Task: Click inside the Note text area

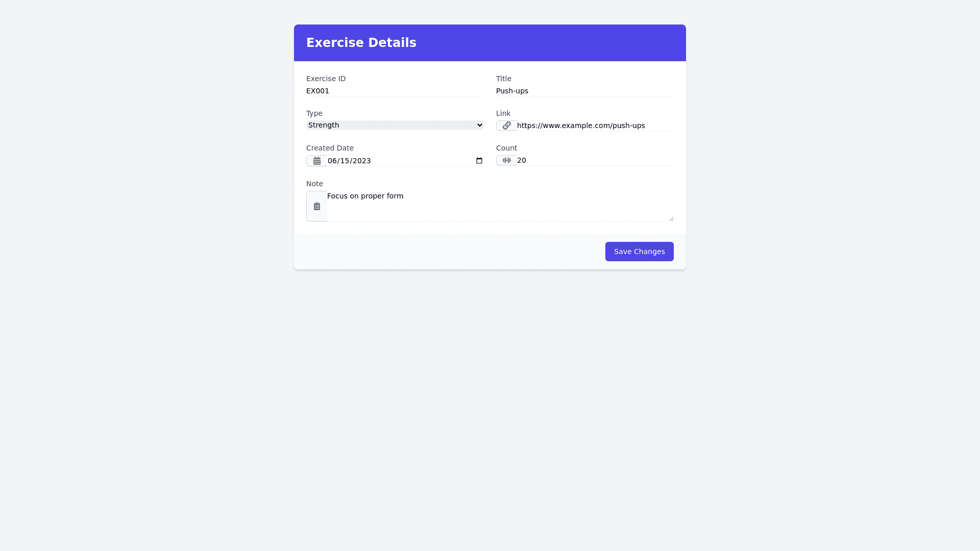Action: point(500,206)
